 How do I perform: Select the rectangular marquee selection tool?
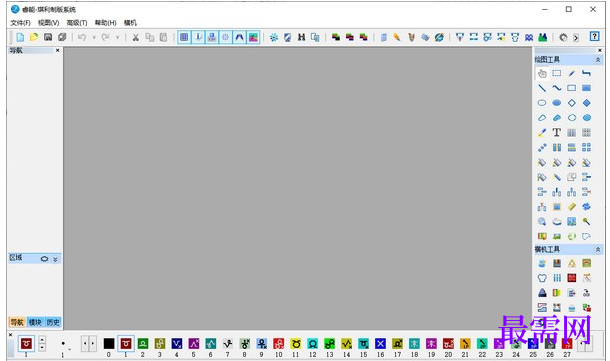pos(557,73)
